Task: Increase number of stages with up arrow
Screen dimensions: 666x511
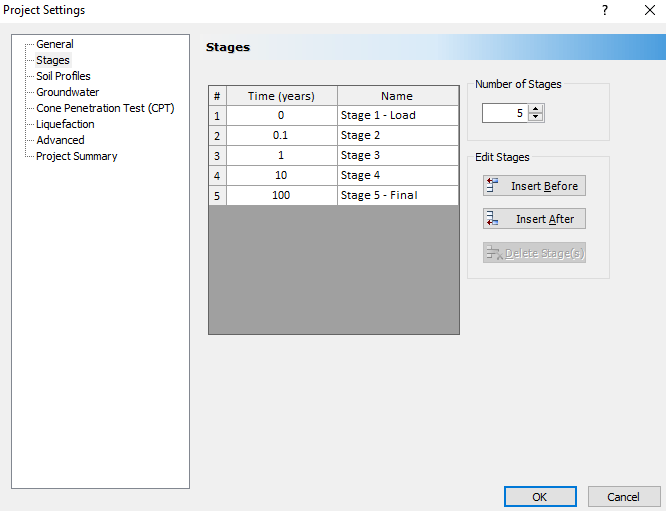Action: [536, 109]
